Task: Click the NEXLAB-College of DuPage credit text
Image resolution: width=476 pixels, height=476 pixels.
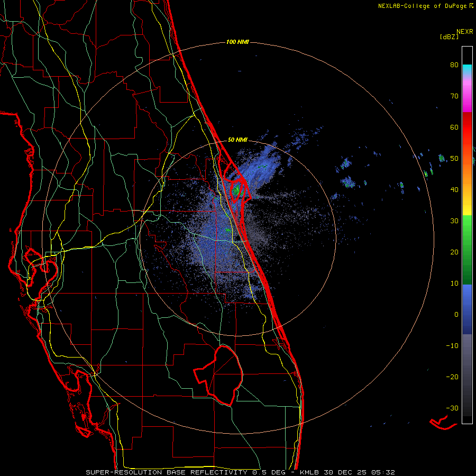Action: tap(423, 6)
